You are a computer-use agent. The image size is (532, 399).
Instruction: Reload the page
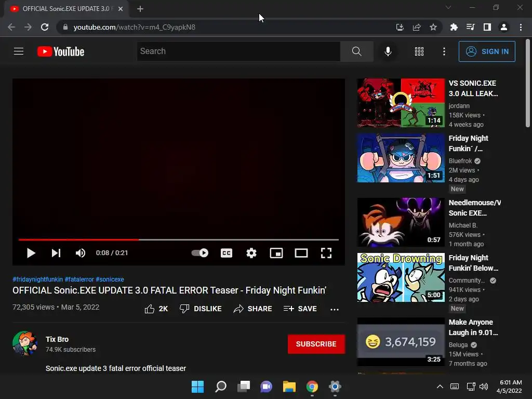pyautogui.click(x=45, y=27)
